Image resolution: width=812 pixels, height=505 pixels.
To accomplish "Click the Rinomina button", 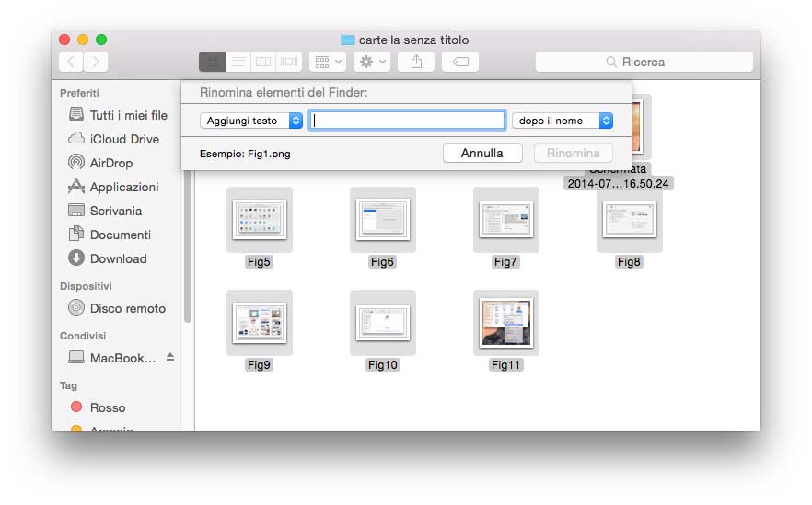I will pyautogui.click(x=574, y=153).
